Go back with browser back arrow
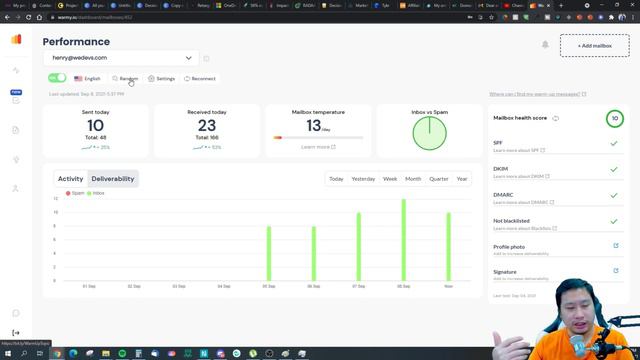 click(x=7, y=18)
